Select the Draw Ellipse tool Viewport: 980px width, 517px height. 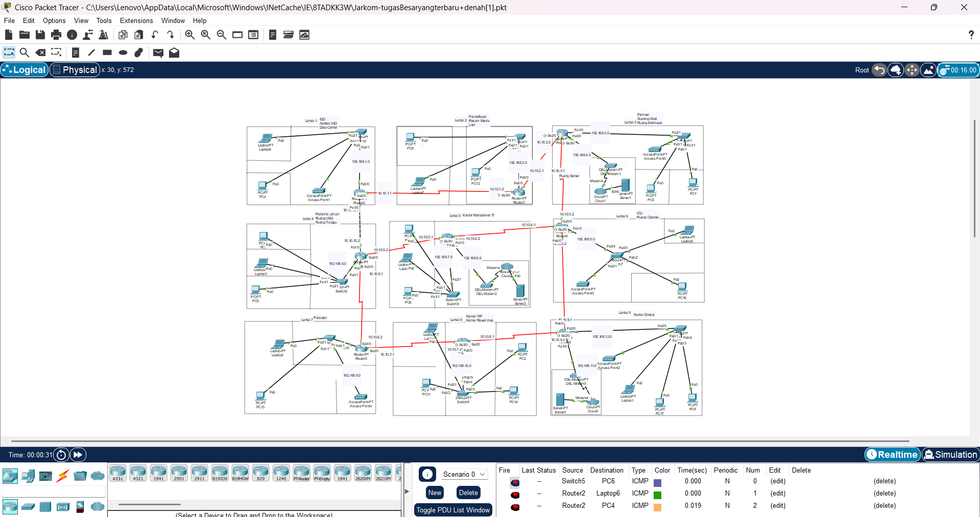tap(123, 53)
